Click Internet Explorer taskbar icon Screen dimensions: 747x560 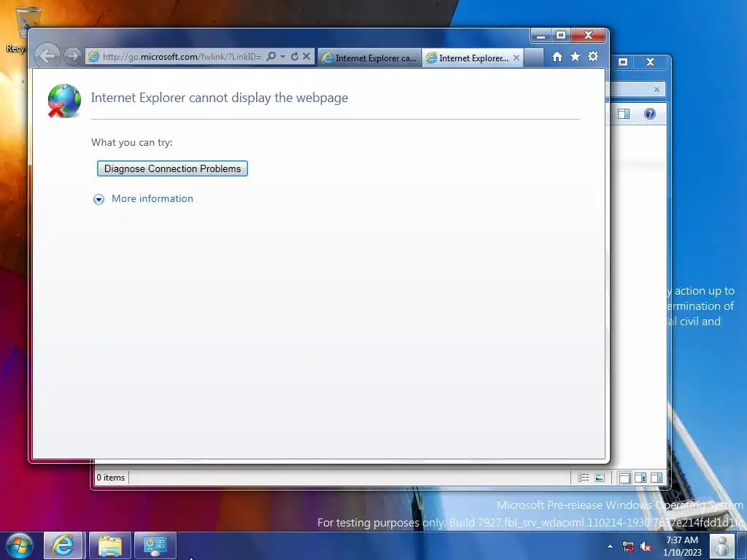(63, 545)
